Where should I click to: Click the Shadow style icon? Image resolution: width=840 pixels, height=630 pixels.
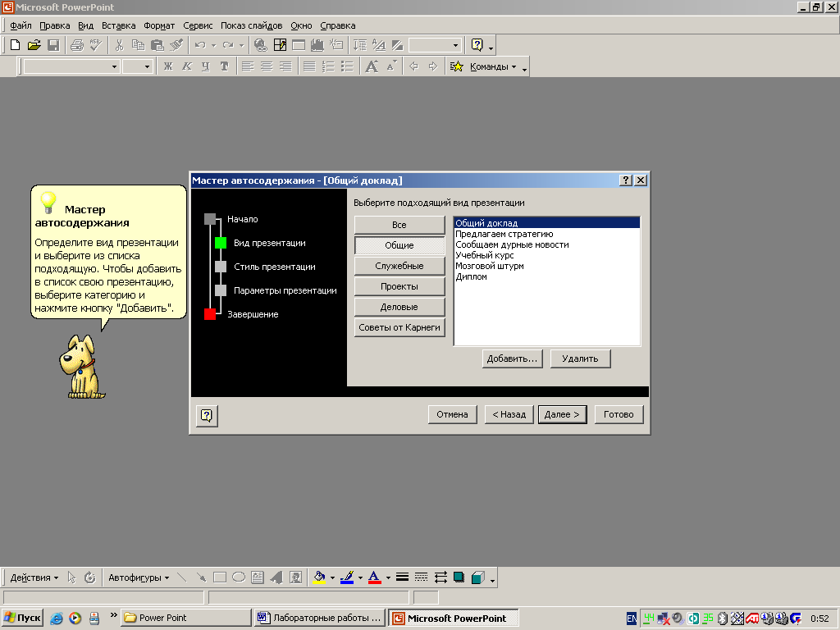click(459, 577)
